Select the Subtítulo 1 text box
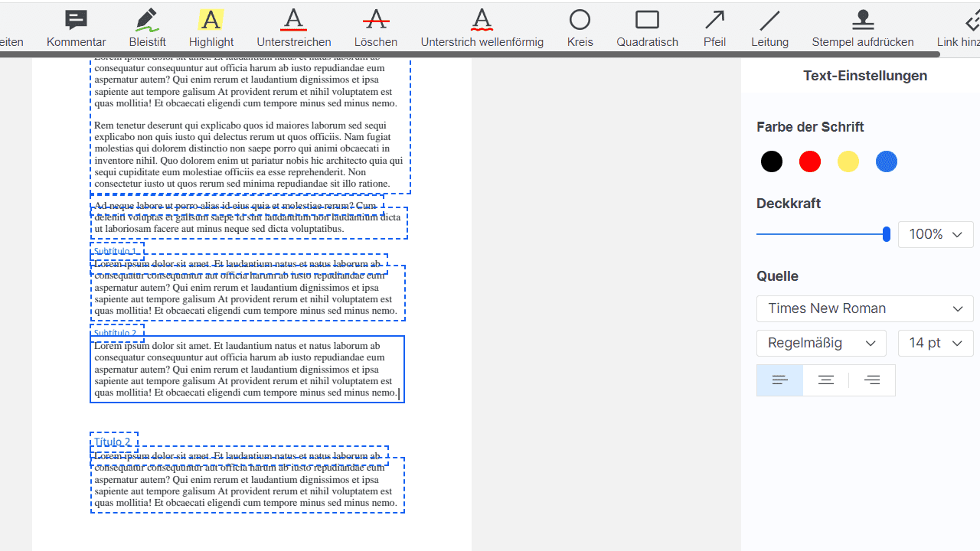 [x=116, y=251]
